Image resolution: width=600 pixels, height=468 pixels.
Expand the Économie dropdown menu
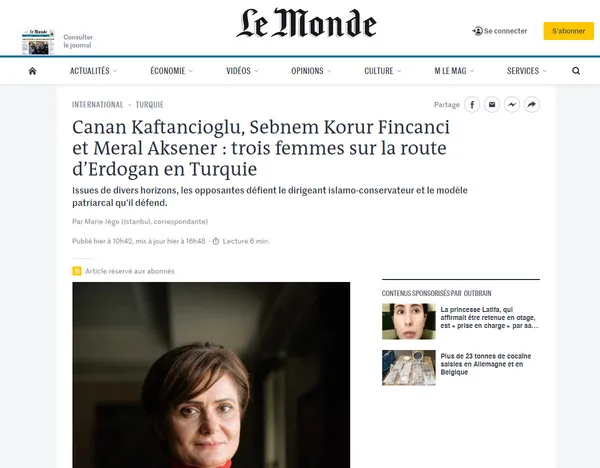point(172,71)
